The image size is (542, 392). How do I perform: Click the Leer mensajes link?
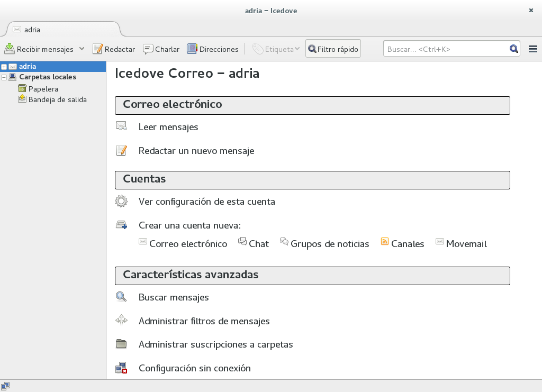tap(168, 127)
